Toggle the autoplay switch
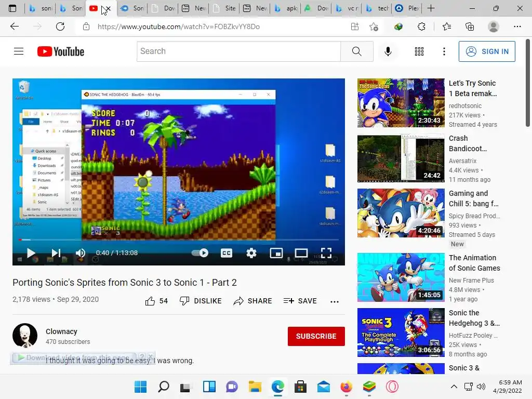 200,253
